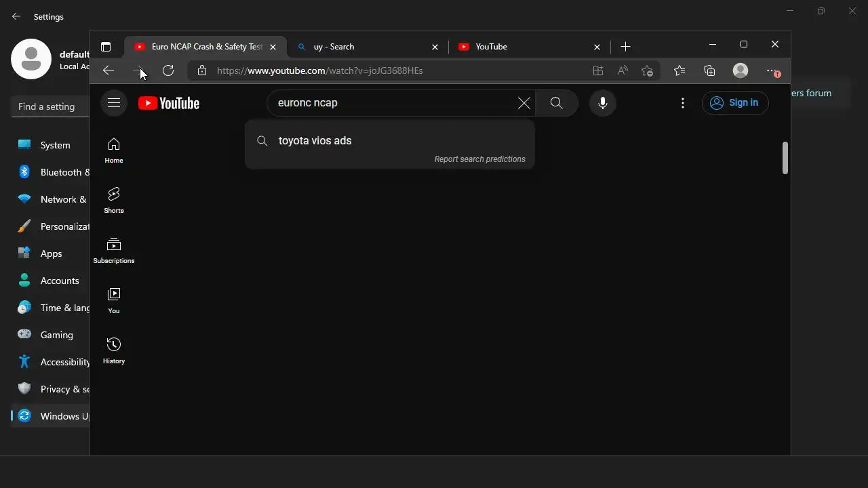Viewport: 868px width, 488px height.
Task: Open Edge Collections
Action: tap(709, 70)
